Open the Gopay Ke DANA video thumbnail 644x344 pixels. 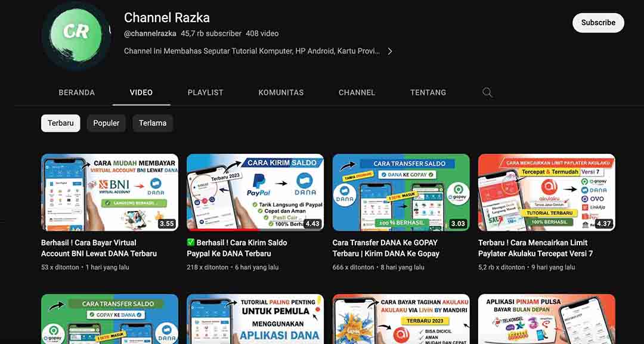110,319
